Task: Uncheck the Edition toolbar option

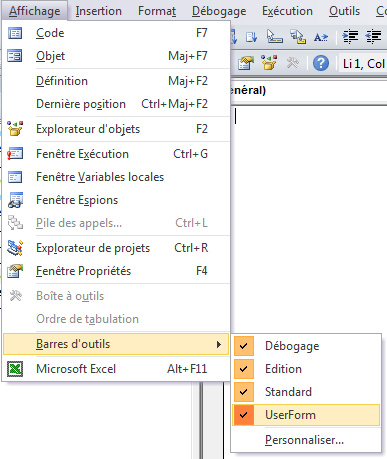Action: click(x=306, y=369)
